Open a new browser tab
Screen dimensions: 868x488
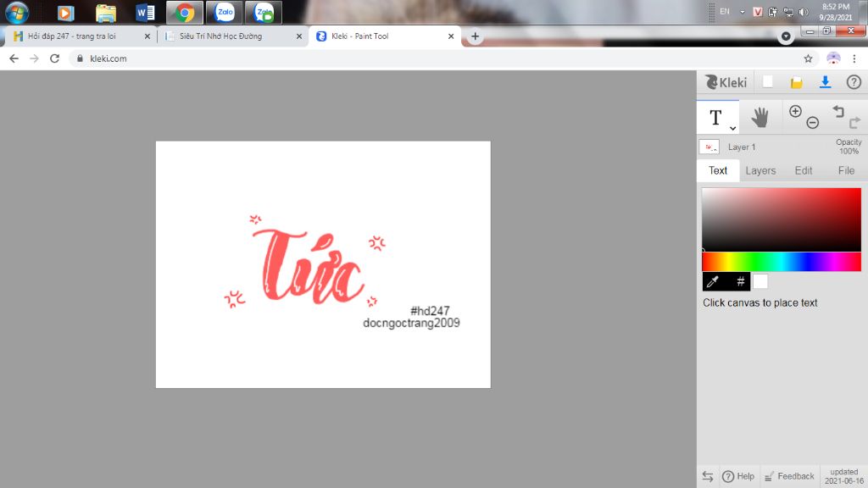point(475,36)
